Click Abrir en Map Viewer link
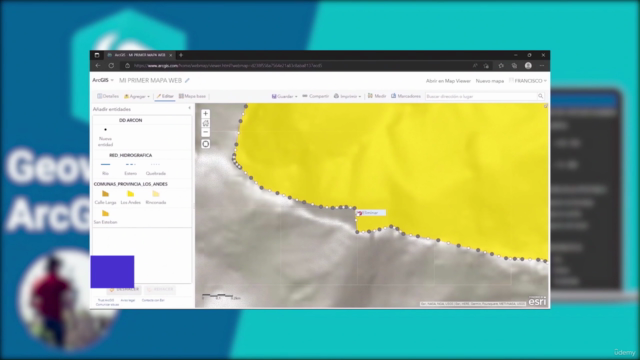The height and width of the screenshot is (360, 640). point(448,81)
